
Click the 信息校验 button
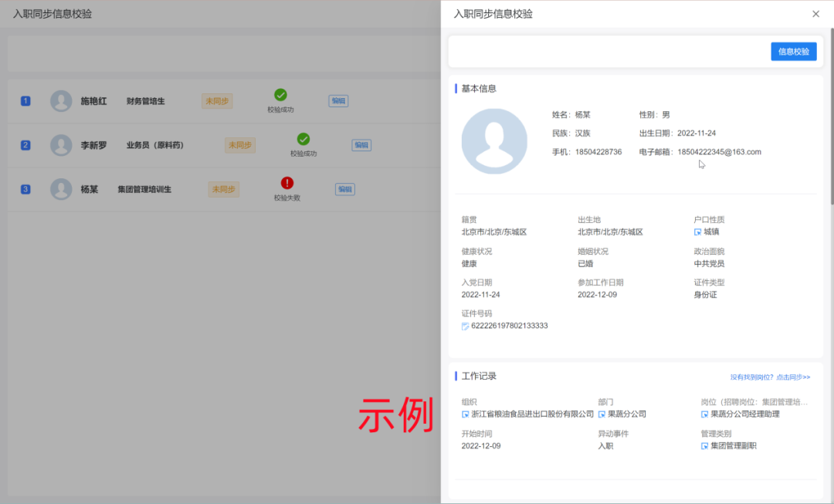[793, 52]
